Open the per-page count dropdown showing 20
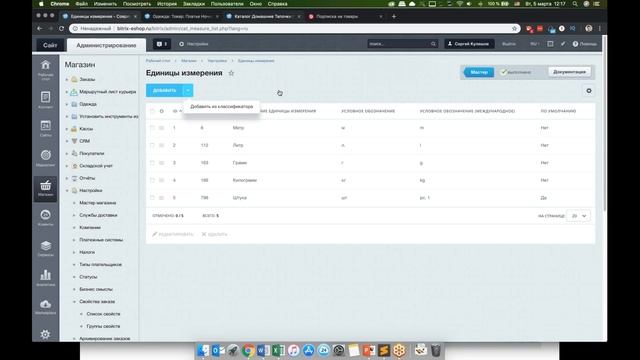Viewport: 640px width, 360px height. click(578, 216)
